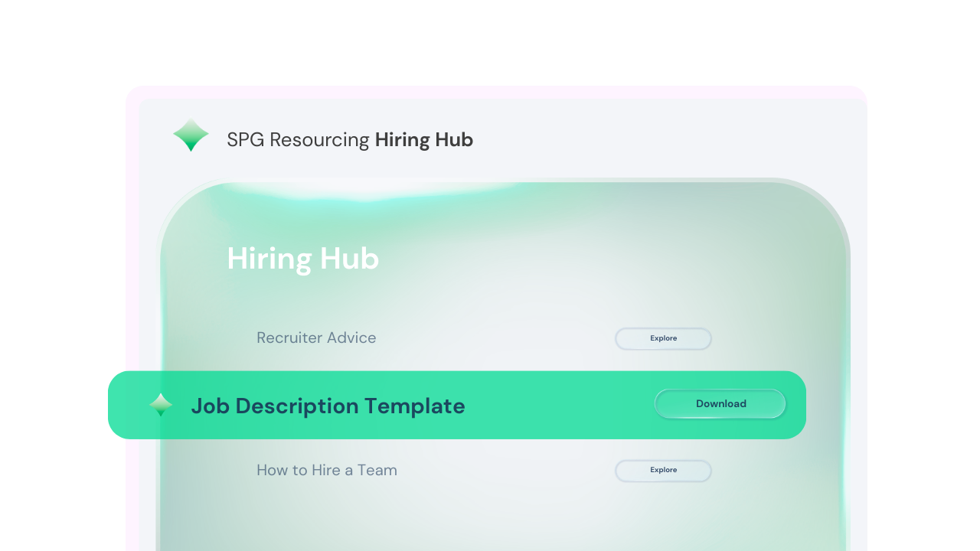Click the SPG Resourcing Hiring Hub title
Image resolution: width=980 pixels, height=551 pixels.
tap(350, 140)
